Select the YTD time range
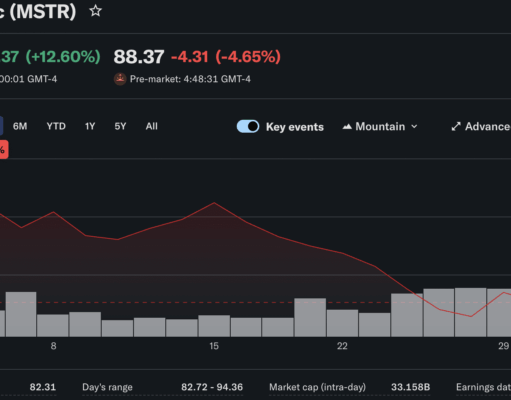The width and height of the screenshot is (511, 400). 56,126
